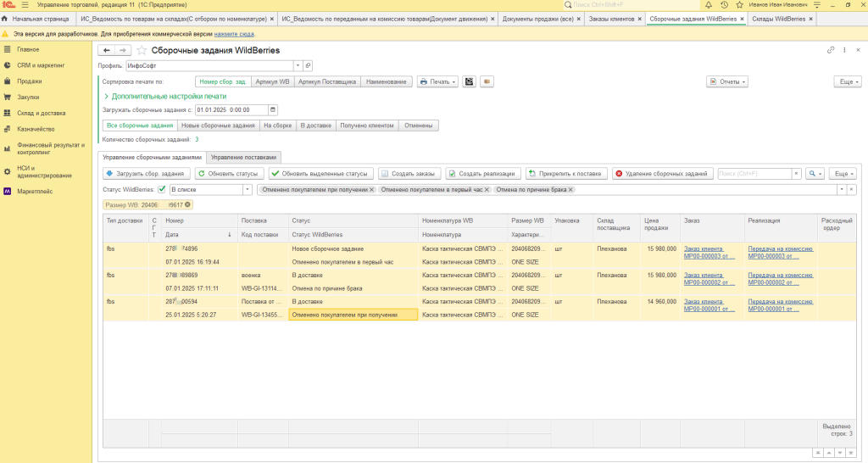Filter tasks В доставке

[315, 126]
